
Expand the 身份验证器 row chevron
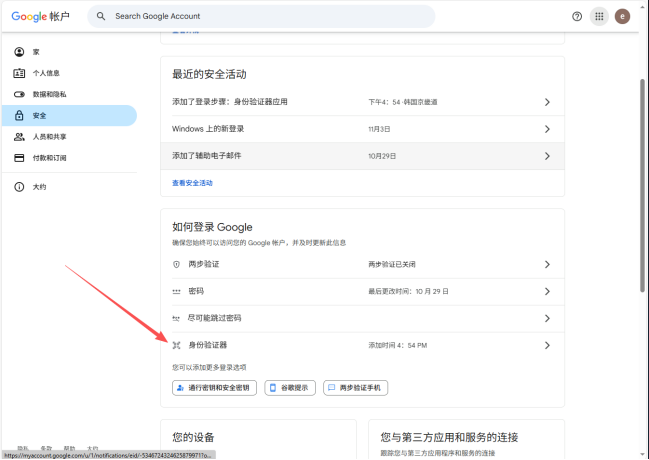(x=547, y=345)
